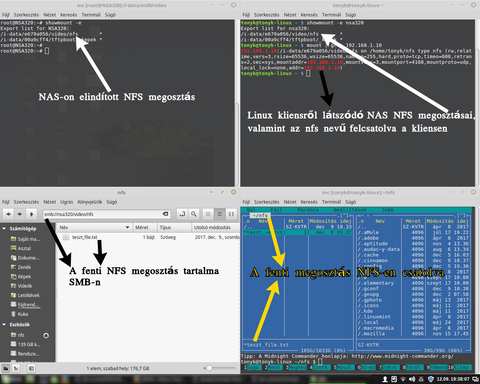Sort files by the Név column
Viewport: 480px width, 384px height.
click(x=94, y=227)
